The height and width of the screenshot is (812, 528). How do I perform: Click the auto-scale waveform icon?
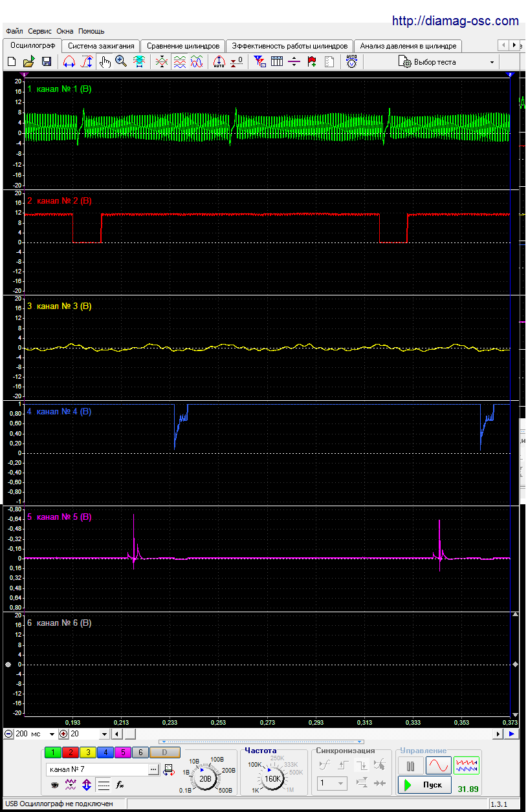(219, 62)
